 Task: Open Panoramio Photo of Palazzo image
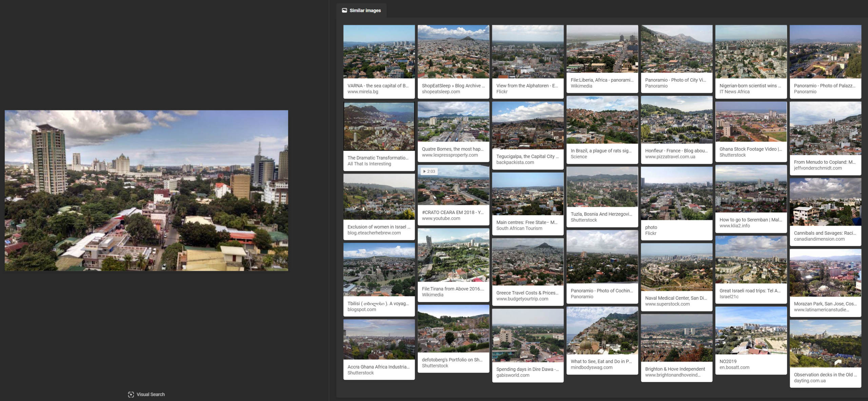pos(825,52)
